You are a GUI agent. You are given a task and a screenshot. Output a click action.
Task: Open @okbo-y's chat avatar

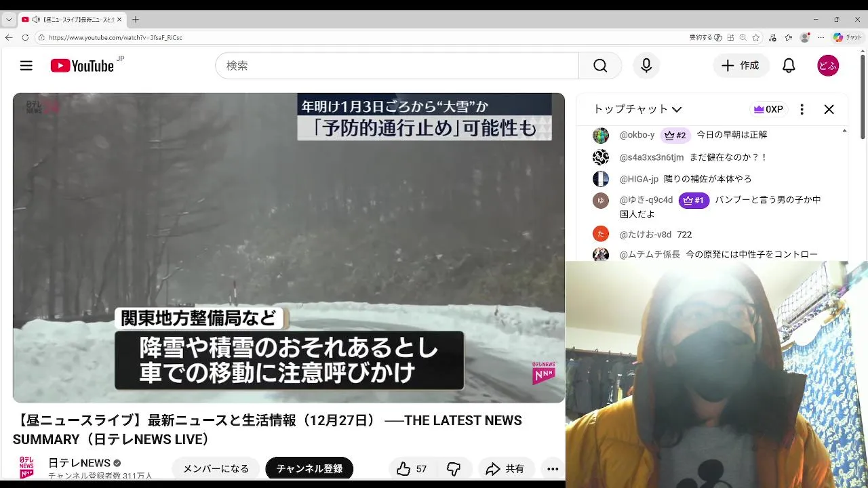pyautogui.click(x=601, y=136)
